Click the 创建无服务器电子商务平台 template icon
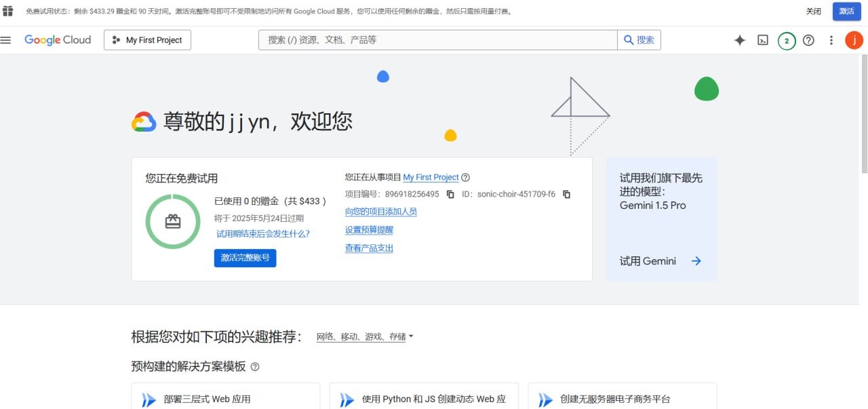Image resolution: width=868 pixels, height=409 pixels. [545, 400]
